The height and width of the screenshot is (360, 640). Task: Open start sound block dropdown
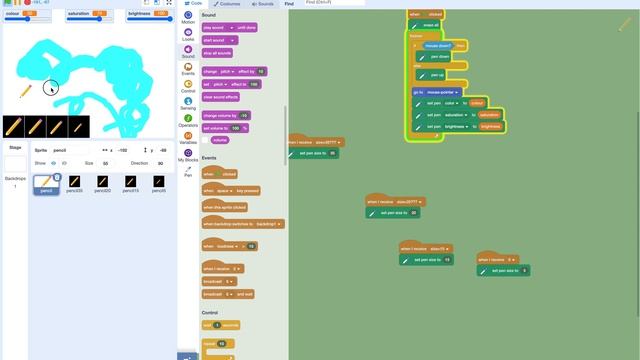coord(232,40)
